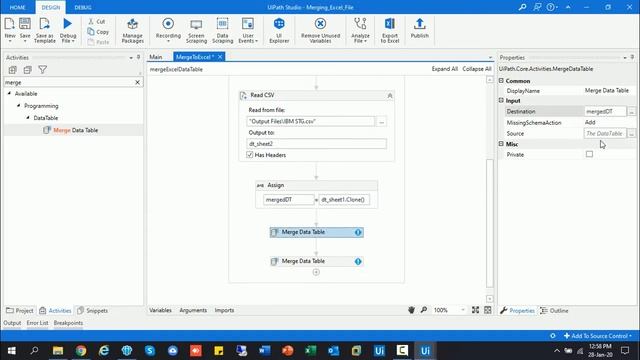Image resolution: width=640 pixels, height=360 pixels.
Task: Select Merge Data Table activity in tree
Action: pyautogui.click(x=71, y=130)
